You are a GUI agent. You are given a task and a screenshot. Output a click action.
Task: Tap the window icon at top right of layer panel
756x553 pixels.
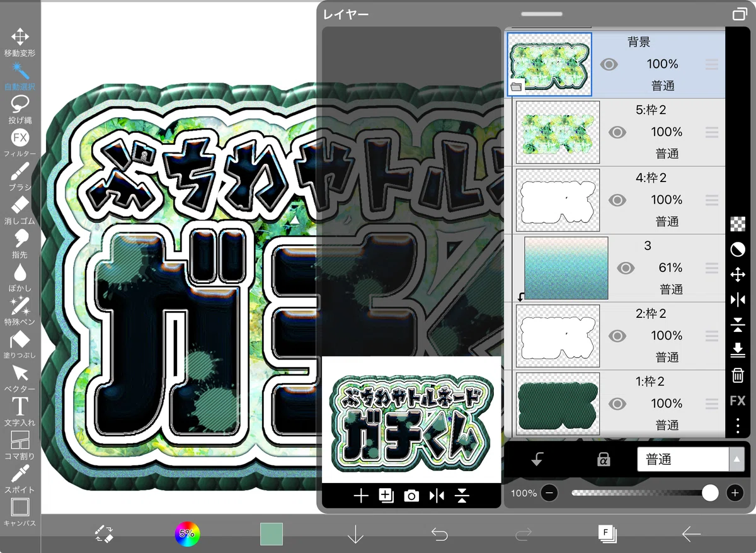[739, 14]
